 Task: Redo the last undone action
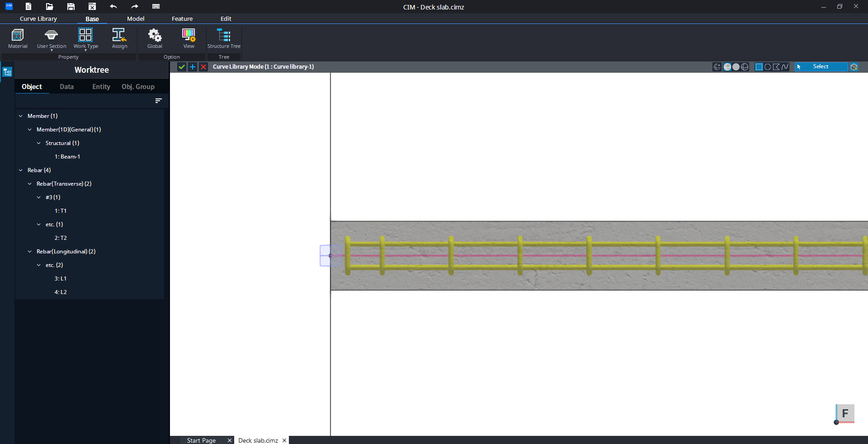pos(135,6)
